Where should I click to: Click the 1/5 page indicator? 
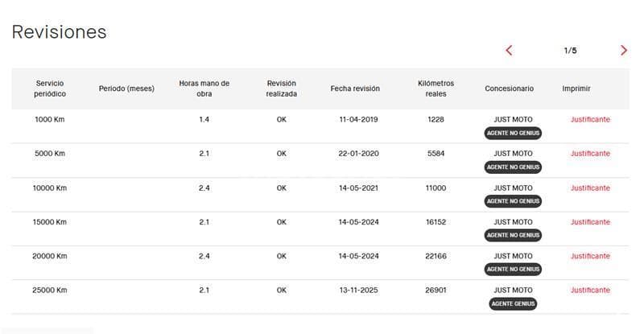click(x=570, y=51)
